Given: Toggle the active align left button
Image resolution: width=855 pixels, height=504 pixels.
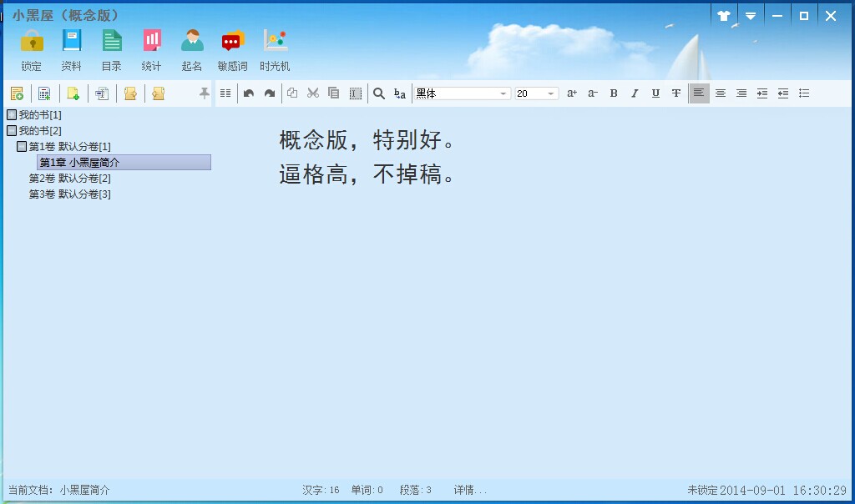Looking at the screenshot, I should click(699, 93).
